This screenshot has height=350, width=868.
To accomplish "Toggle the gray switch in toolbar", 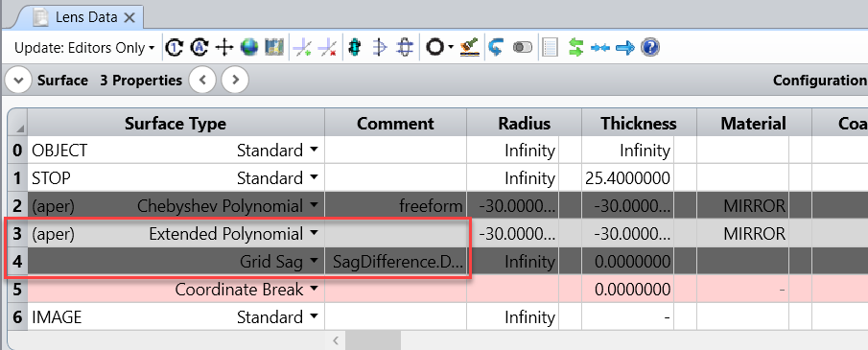I will (x=522, y=48).
